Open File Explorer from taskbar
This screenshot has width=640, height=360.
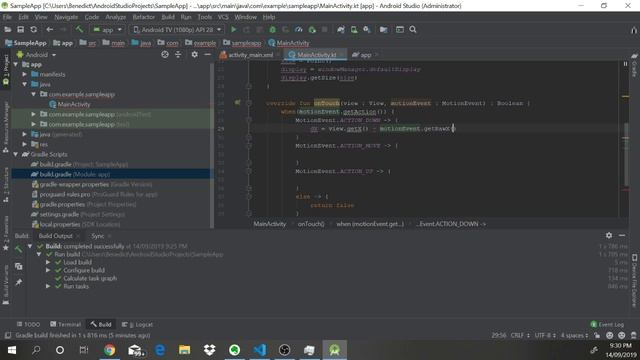click(x=184, y=350)
